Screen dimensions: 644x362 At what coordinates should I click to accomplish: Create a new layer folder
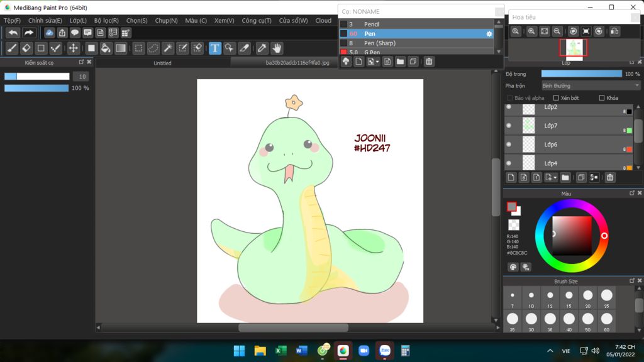tap(565, 177)
